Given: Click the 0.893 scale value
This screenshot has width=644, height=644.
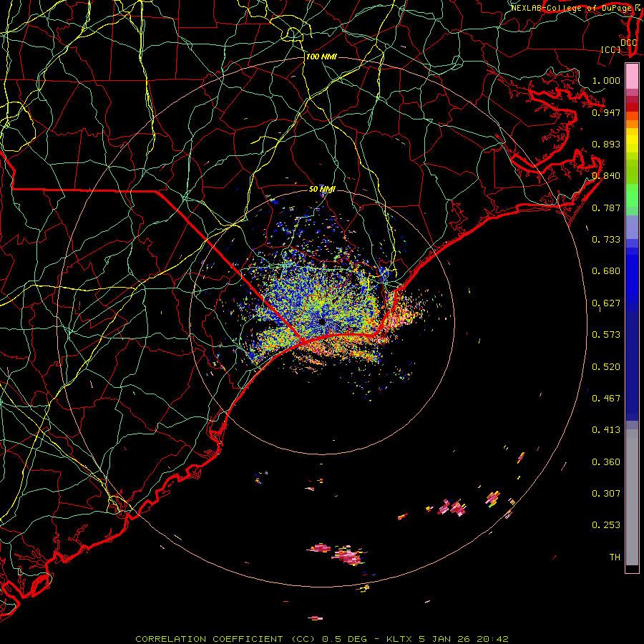Looking at the screenshot, I should [x=606, y=144].
